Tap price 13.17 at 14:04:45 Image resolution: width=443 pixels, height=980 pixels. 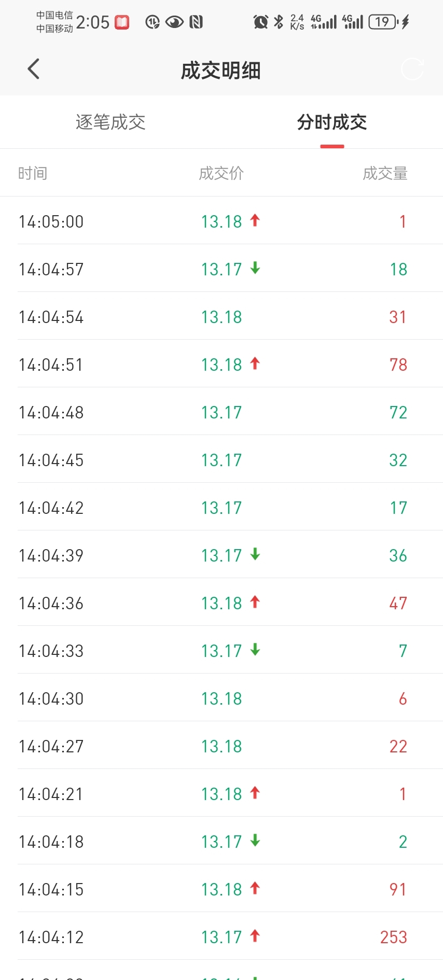(221, 460)
